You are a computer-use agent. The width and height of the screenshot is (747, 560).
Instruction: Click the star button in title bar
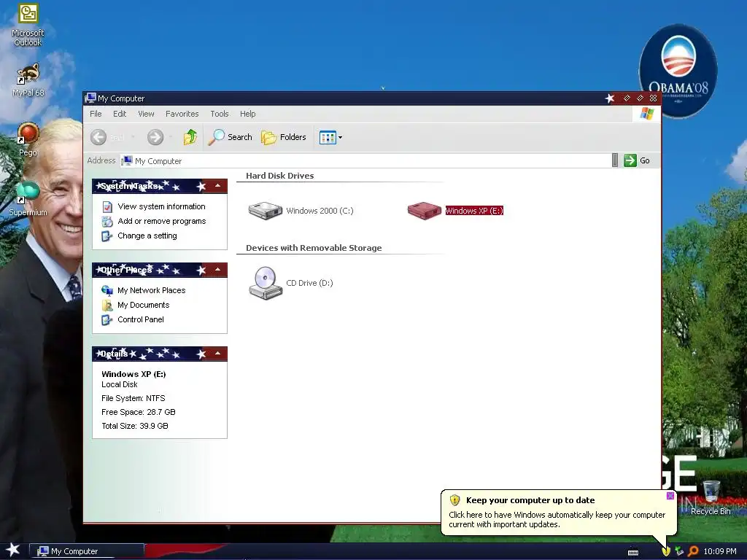[610, 98]
